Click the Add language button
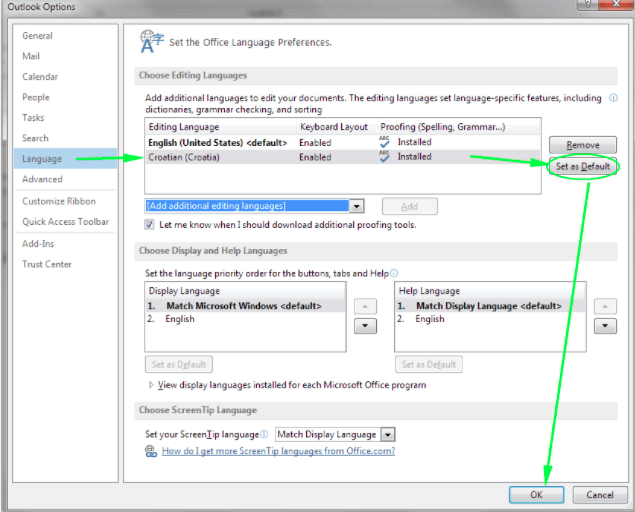This screenshot has height=512, width=635. [409, 207]
